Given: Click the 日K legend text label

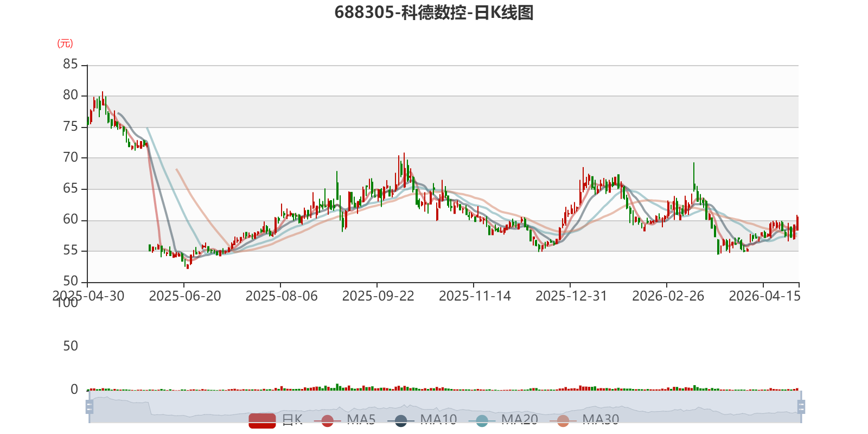Looking at the screenshot, I should [292, 419].
